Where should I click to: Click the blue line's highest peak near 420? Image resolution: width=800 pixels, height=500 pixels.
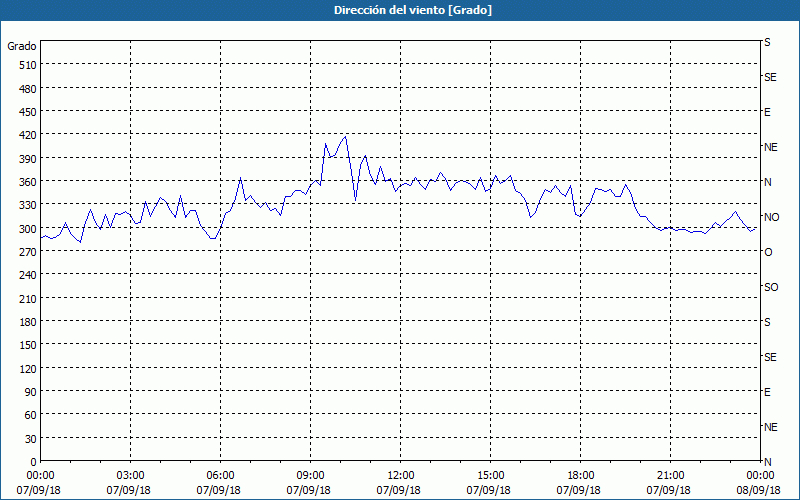point(345,137)
